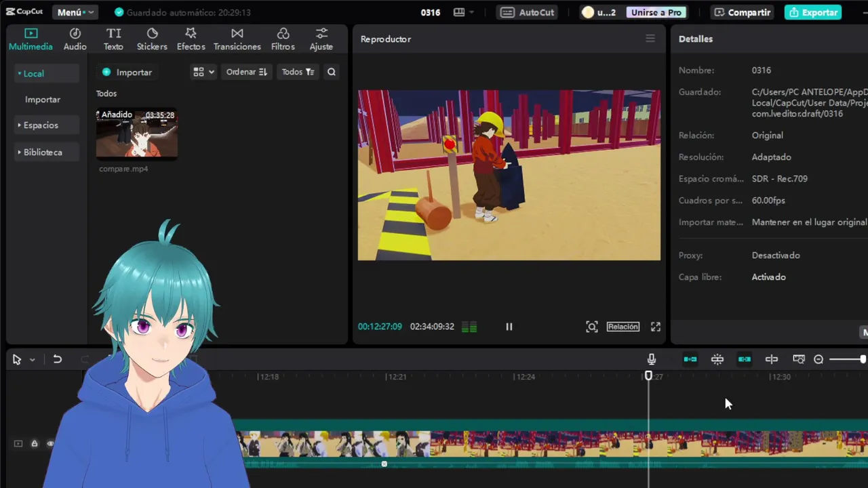The image size is (868, 488).
Task: Open the Todos filter dropdown
Action: (298, 72)
